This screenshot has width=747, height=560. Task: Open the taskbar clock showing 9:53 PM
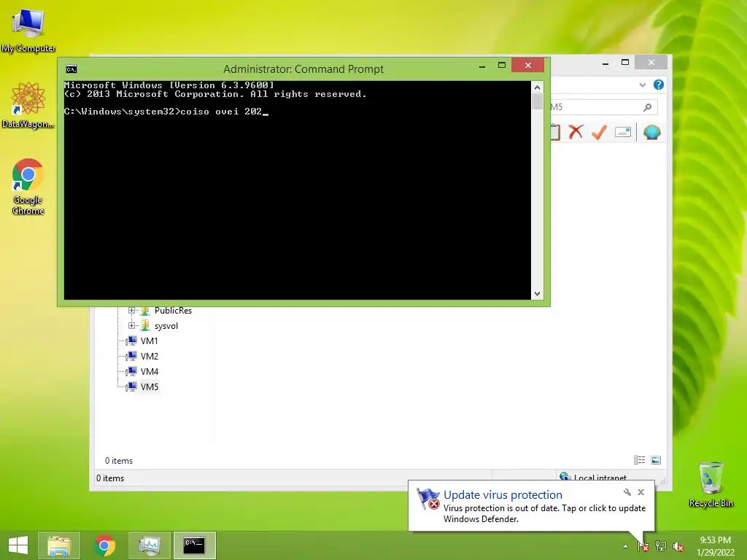pyautogui.click(x=716, y=546)
